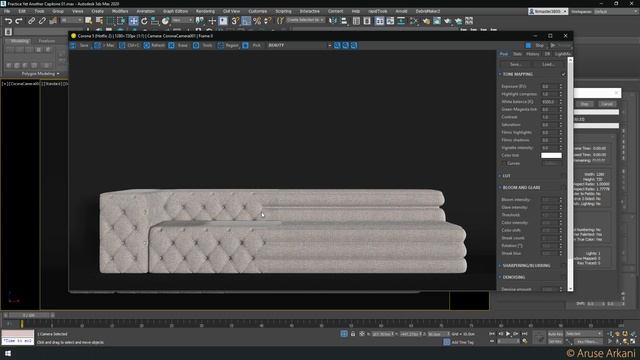Toggle the LUT enable checkbox

[x=563, y=176]
